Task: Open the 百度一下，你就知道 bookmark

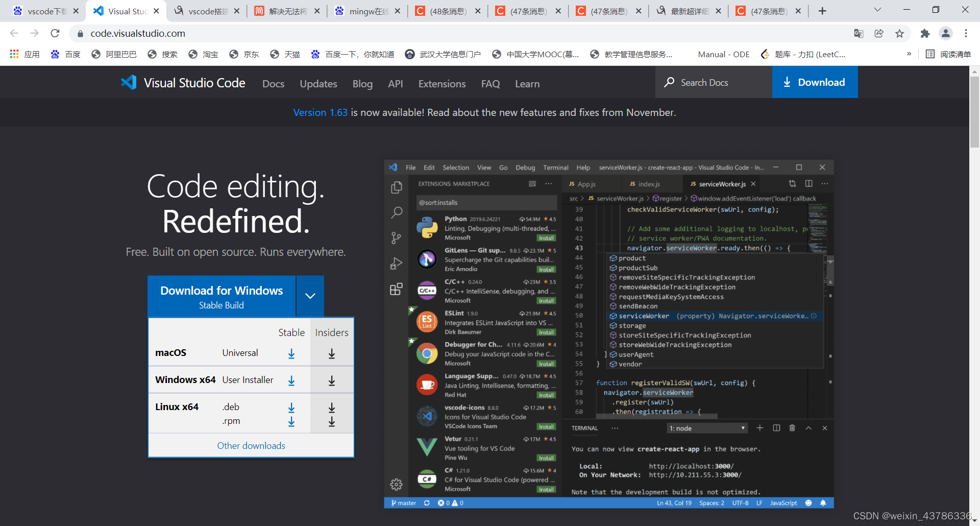Action: tap(353, 54)
